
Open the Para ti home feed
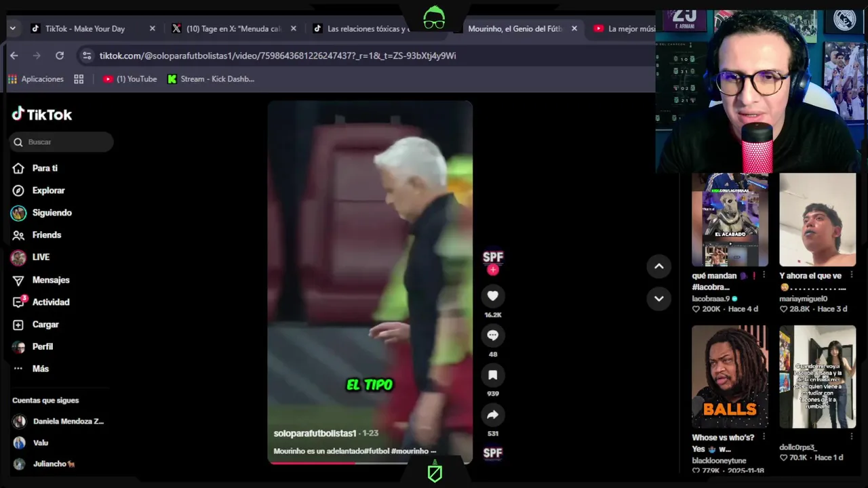point(35,168)
